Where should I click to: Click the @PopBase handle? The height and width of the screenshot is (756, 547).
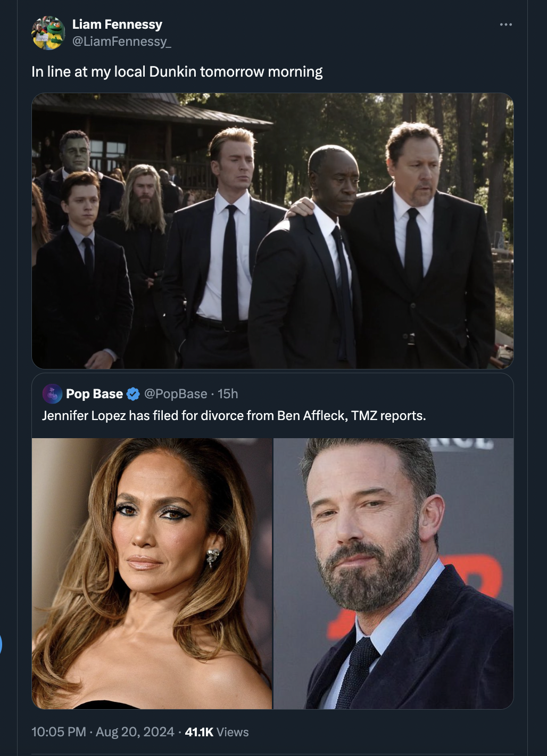click(177, 394)
